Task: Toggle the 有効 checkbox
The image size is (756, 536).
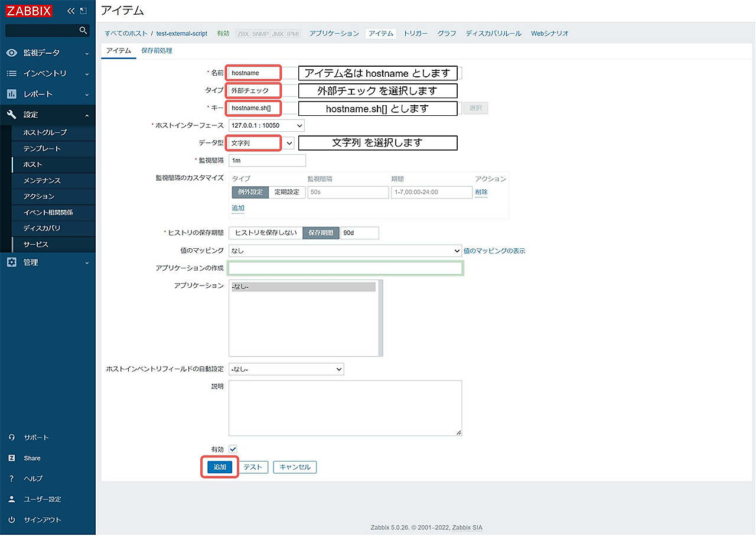Action: click(x=233, y=449)
